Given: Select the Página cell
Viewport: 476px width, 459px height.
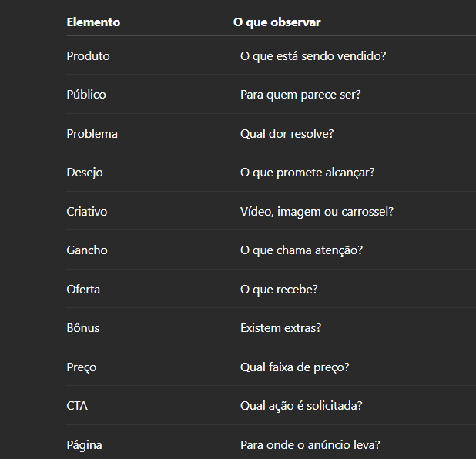Looking at the screenshot, I should click(85, 445).
